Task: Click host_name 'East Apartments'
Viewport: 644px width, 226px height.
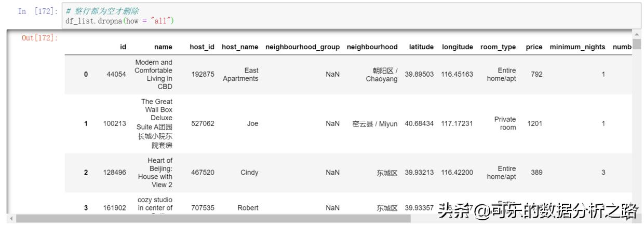Action: (241, 74)
